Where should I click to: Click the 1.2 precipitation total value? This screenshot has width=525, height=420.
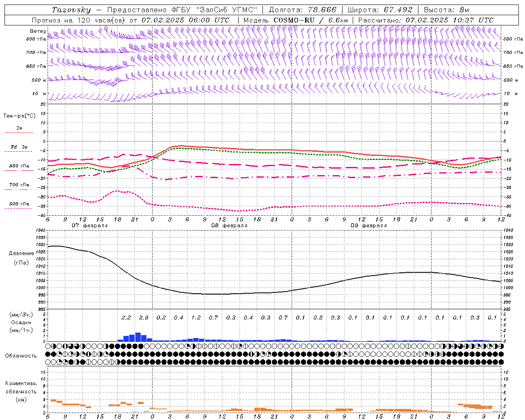pos(196,317)
